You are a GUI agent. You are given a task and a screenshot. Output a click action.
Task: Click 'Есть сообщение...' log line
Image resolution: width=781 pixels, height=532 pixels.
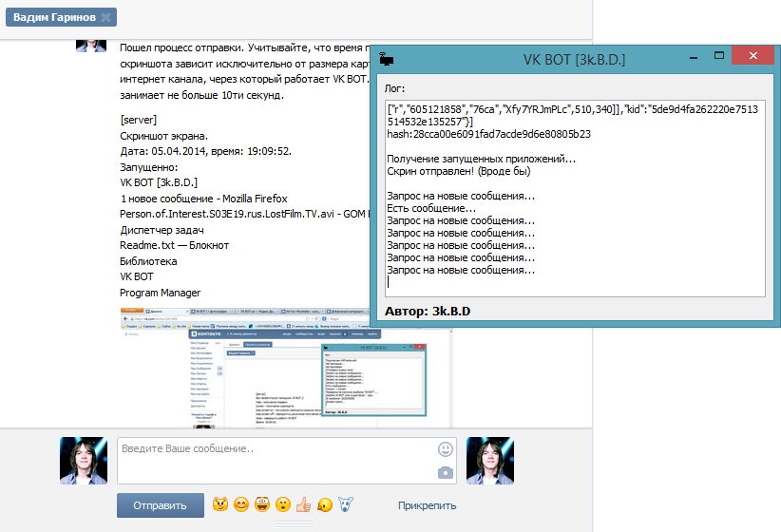(x=431, y=208)
